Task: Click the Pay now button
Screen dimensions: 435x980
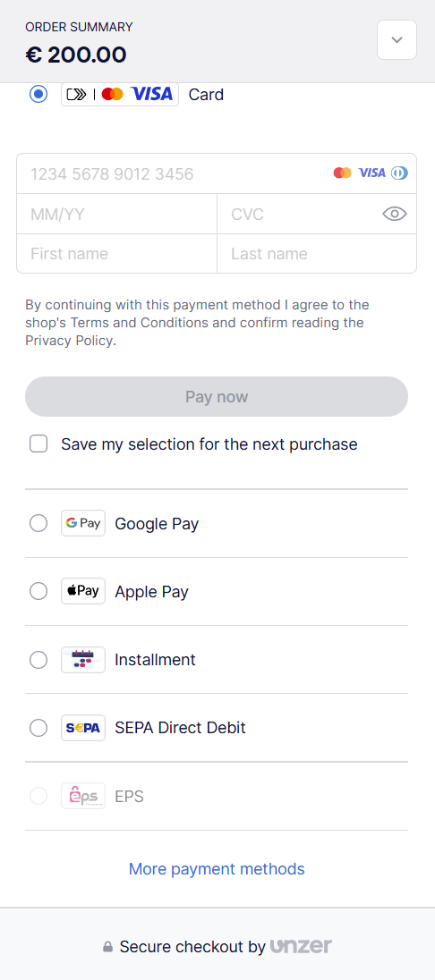Action: [217, 397]
